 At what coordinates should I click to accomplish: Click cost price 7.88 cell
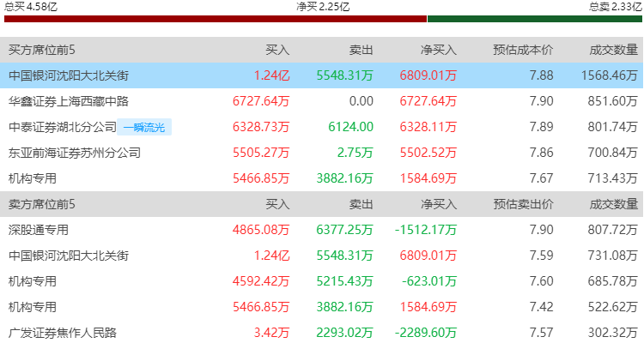coord(541,75)
